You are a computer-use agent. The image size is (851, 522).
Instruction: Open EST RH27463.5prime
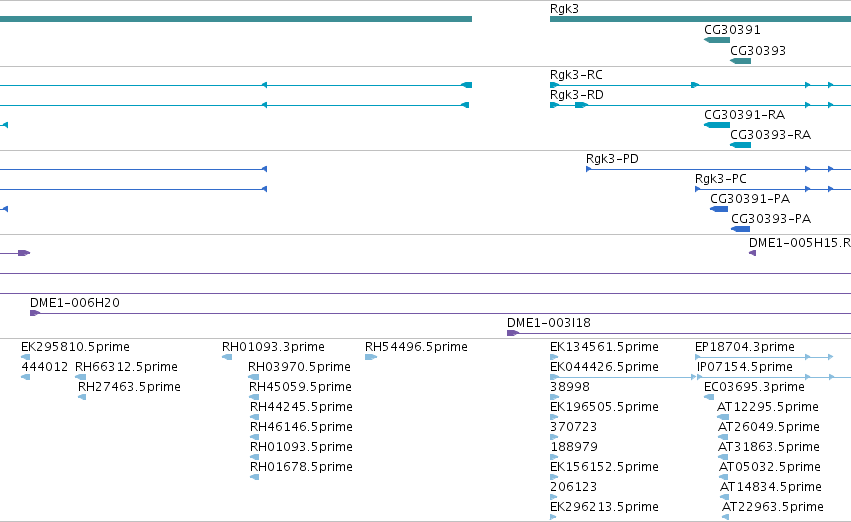pos(82,397)
